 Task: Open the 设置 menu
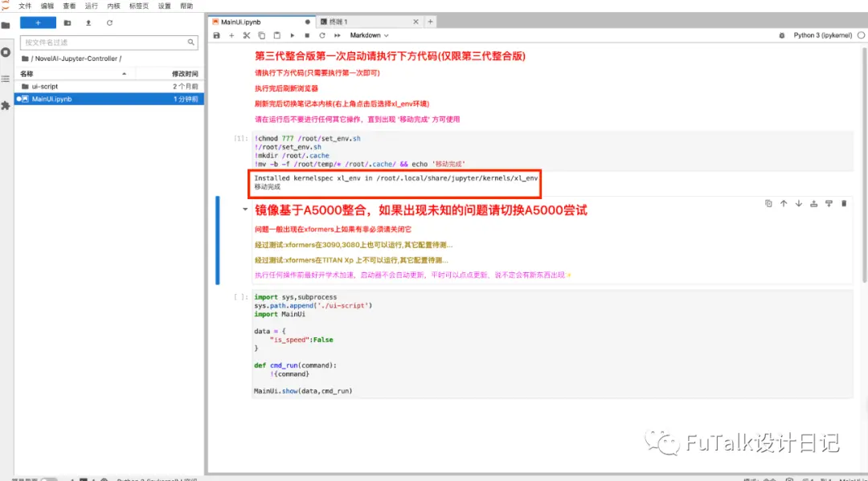[165, 6]
